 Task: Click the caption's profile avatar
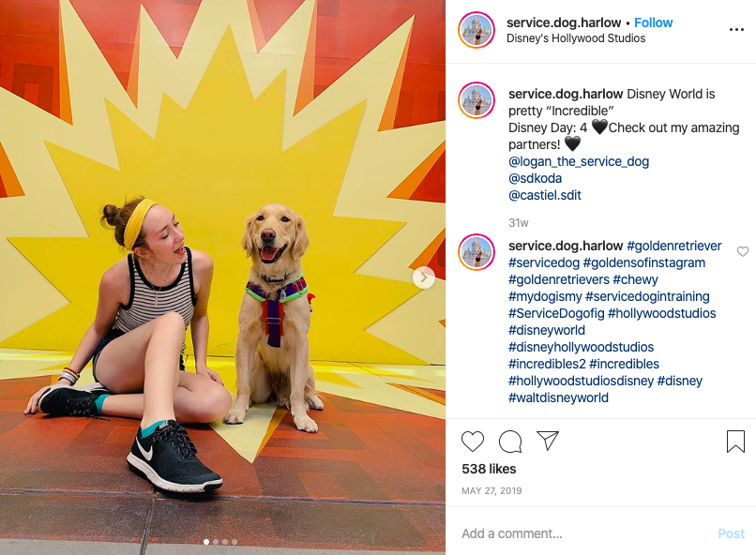click(476, 100)
